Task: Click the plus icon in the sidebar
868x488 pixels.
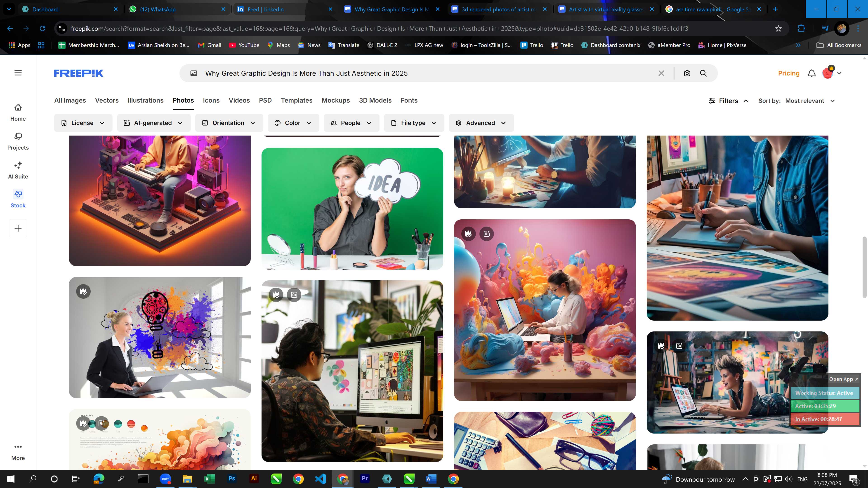Action: [x=18, y=228]
